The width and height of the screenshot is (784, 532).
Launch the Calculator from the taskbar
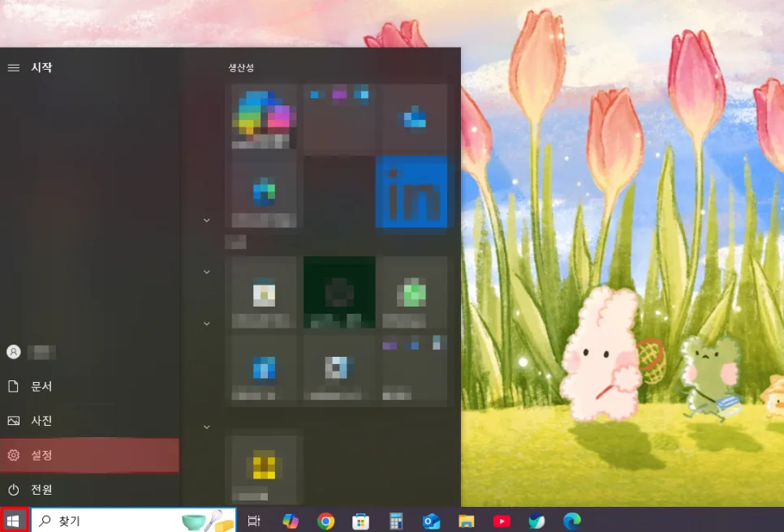coord(396,521)
